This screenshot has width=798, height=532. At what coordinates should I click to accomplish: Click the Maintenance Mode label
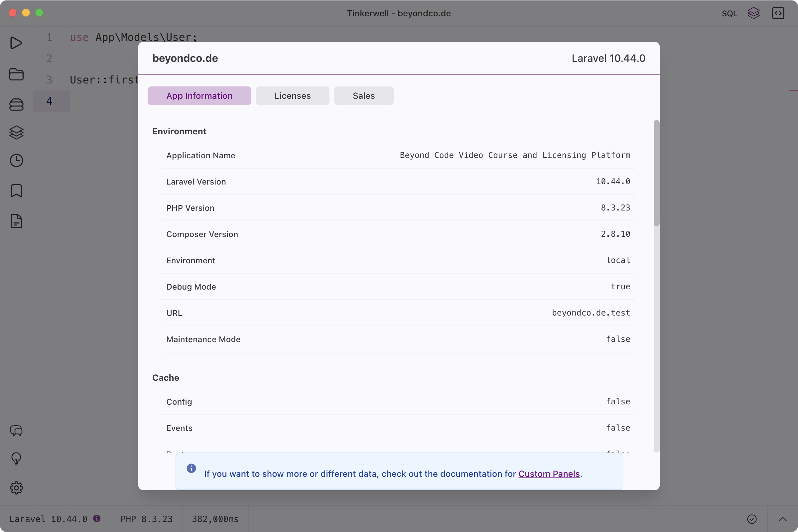203,339
